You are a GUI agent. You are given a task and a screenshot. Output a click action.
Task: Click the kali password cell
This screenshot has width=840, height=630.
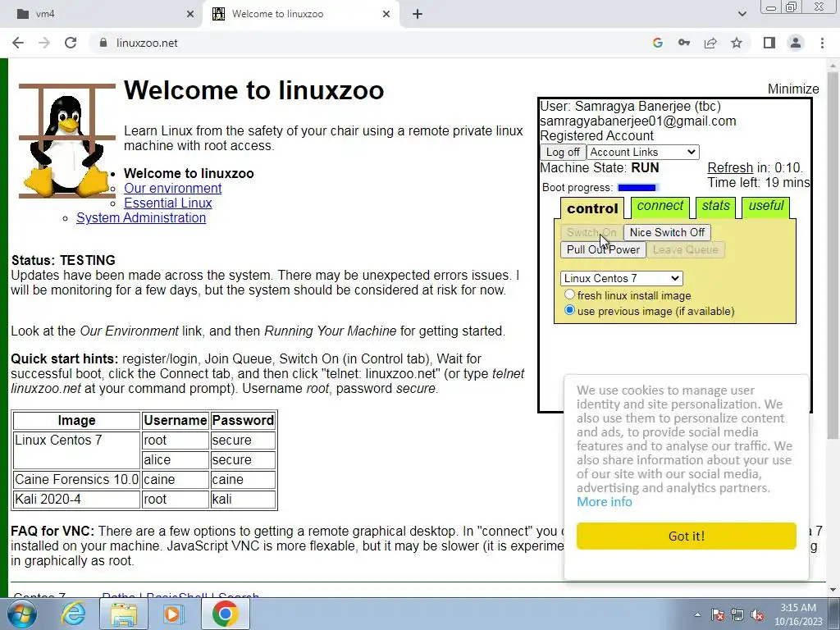(243, 500)
